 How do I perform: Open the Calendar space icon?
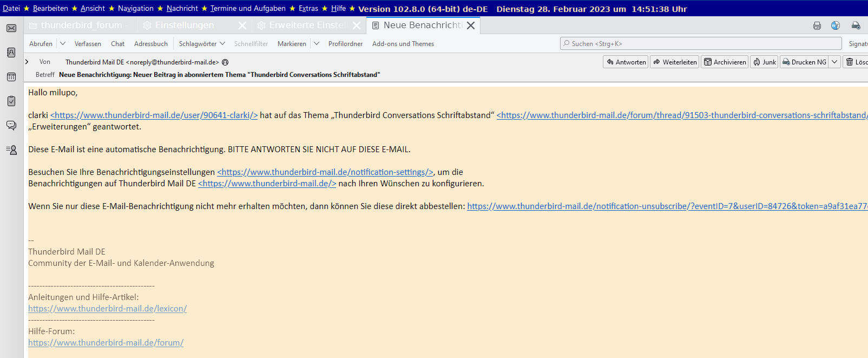(11, 77)
